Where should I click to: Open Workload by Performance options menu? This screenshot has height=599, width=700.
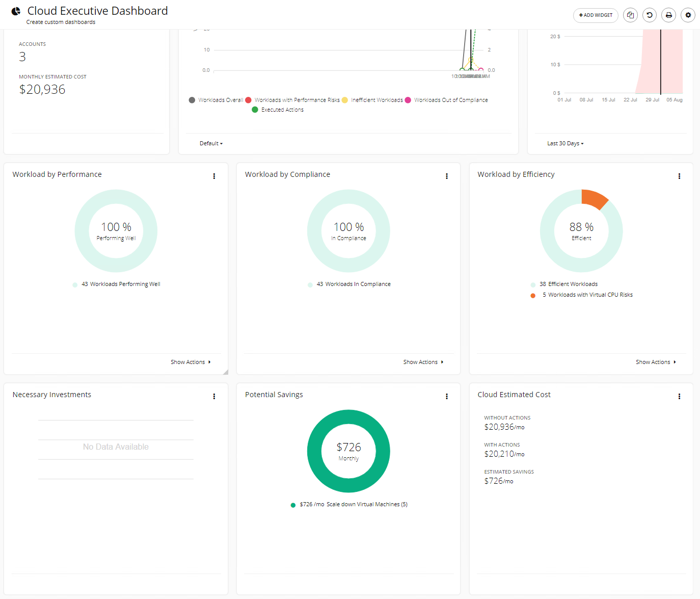point(214,176)
